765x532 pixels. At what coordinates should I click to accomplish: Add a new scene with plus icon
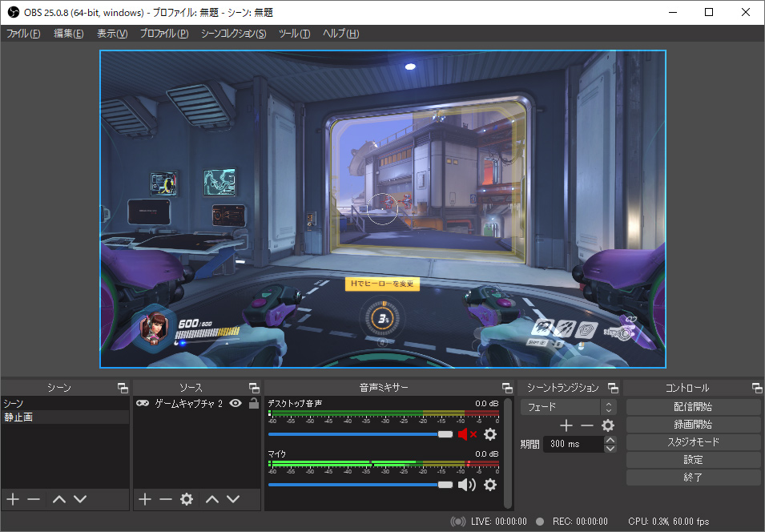click(x=12, y=499)
